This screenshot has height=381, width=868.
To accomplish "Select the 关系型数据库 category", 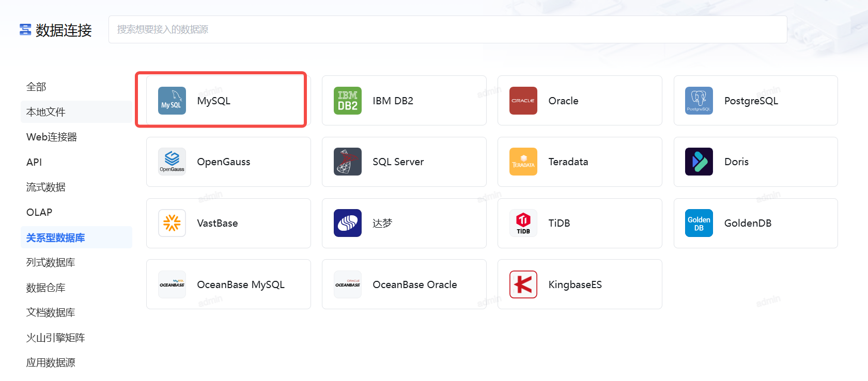I will click(x=76, y=237).
